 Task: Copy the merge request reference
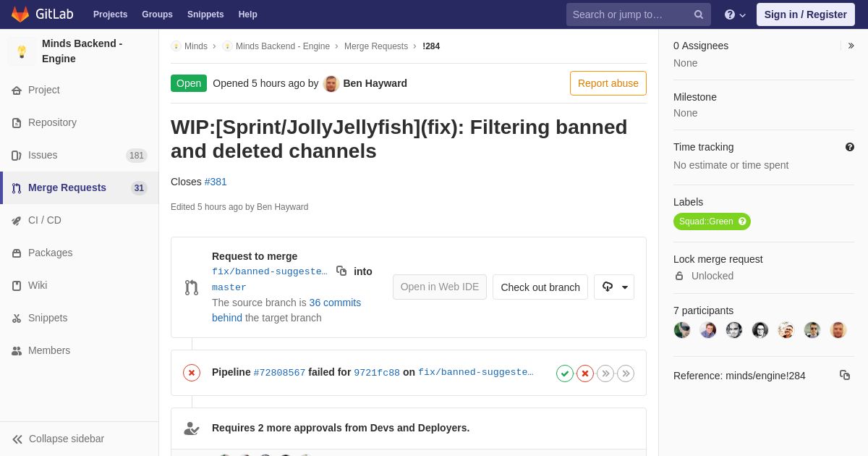pos(845,375)
